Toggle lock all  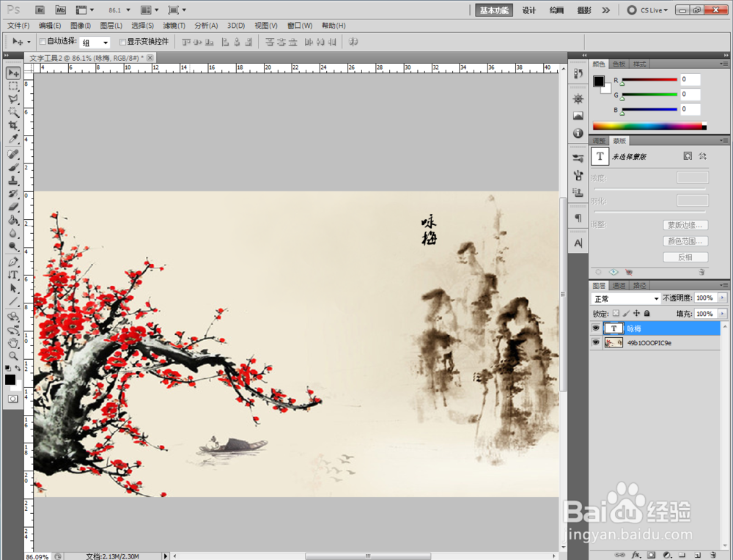(x=647, y=313)
